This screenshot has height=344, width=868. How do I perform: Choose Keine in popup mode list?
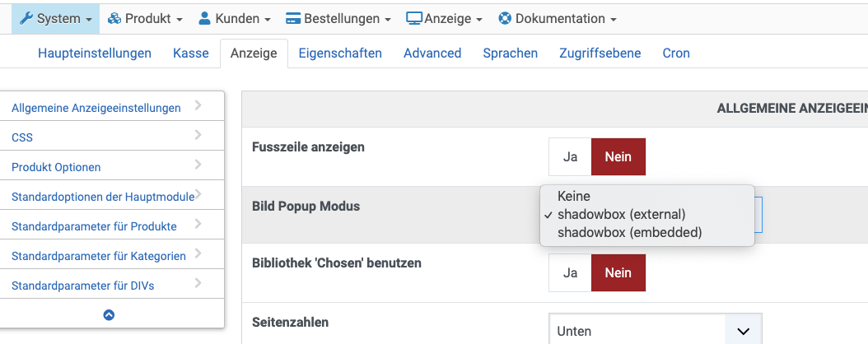(x=574, y=196)
